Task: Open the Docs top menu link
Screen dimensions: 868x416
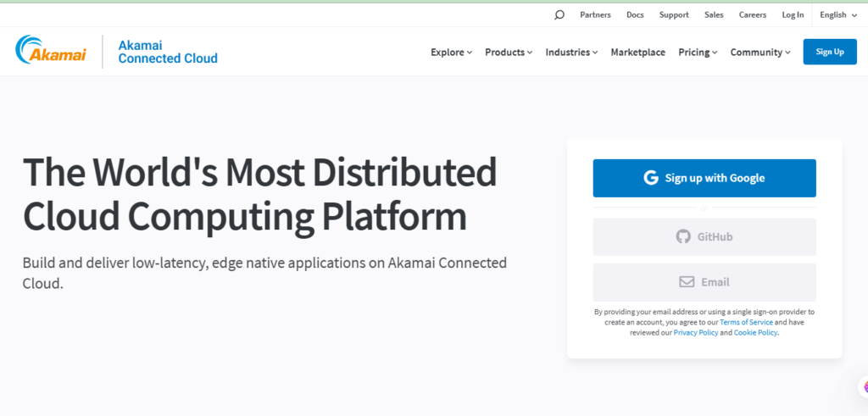Action: pos(635,14)
